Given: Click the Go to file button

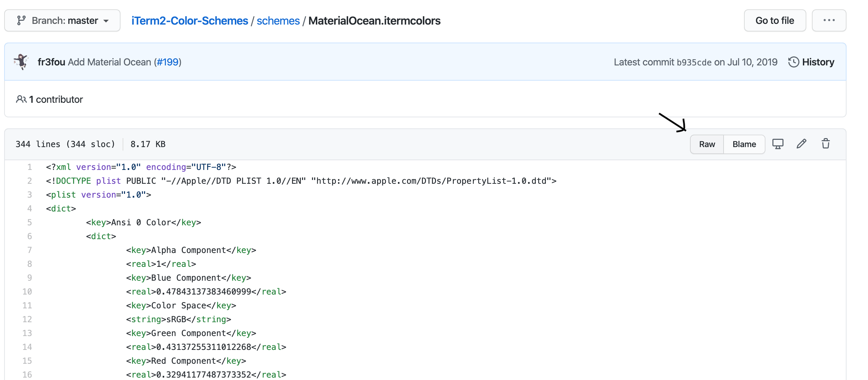Looking at the screenshot, I should click(x=774, y=21).
